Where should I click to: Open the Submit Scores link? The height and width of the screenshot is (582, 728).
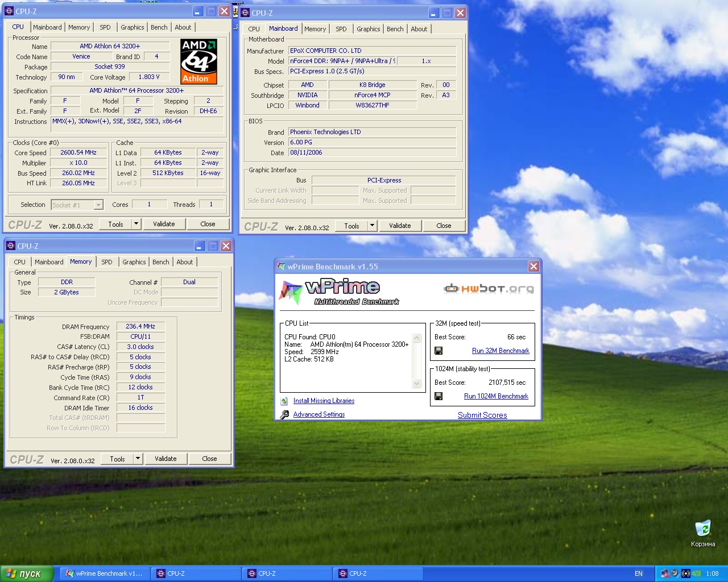click(x=482, y=415)
